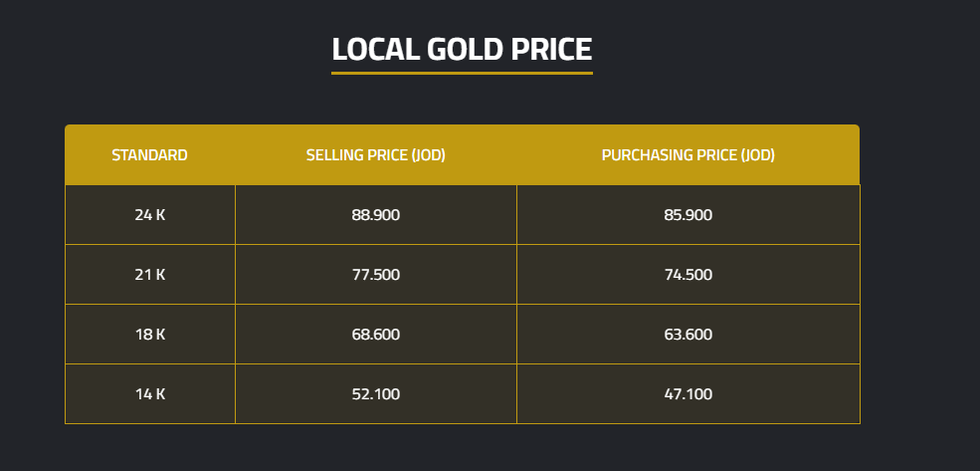Select the 14 K row label
The height and width of the screenshot is (471, 980).
click(149, 394)
